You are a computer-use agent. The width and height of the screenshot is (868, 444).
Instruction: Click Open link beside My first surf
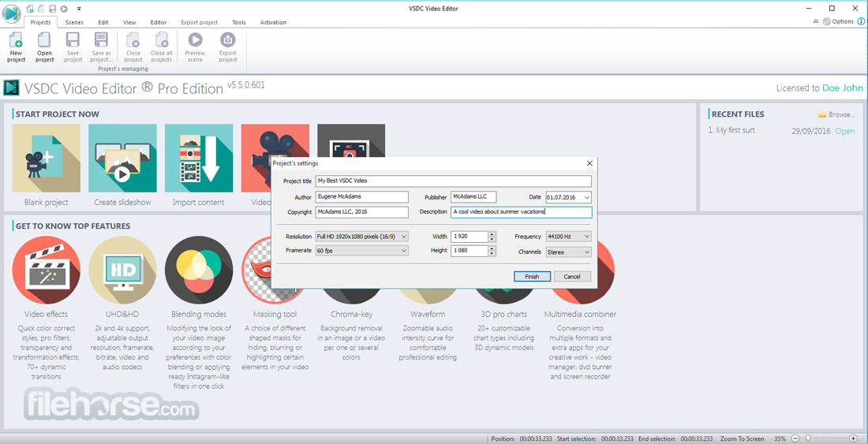tap(845, 131)
